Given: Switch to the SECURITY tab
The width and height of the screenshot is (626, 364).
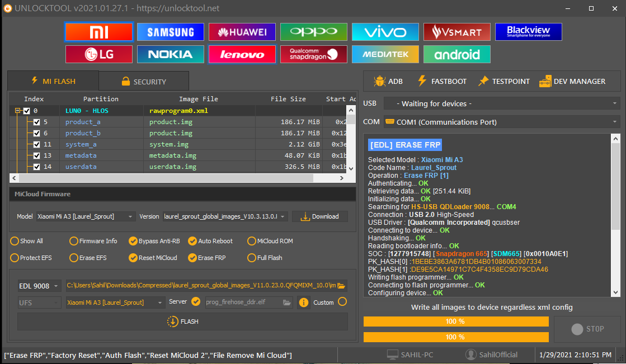Looking at the screenshot, I should [x=144, y=82].
